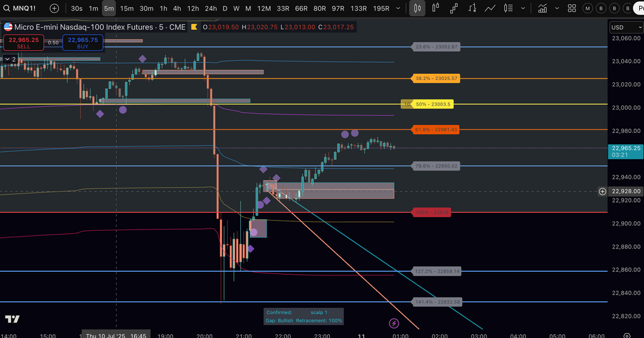Click the yellow flag beside CME
Screen dimensions: 644x338
point(195,27)
